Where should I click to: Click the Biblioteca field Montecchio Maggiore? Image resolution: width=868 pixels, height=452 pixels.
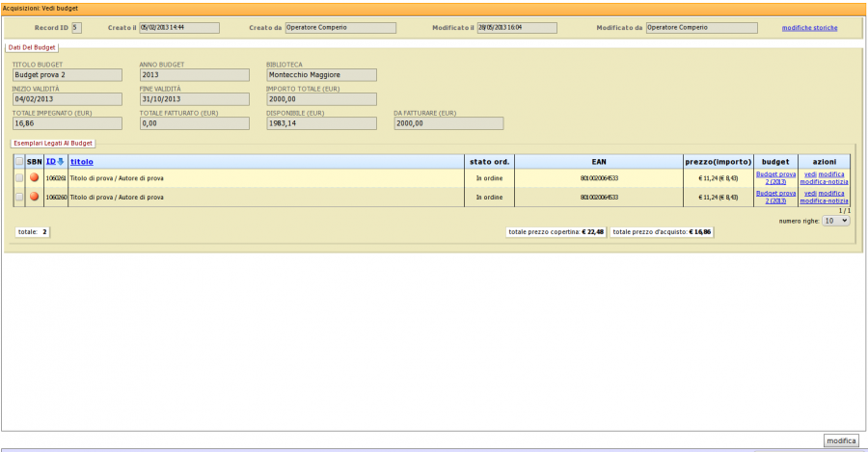pos(321,74)
